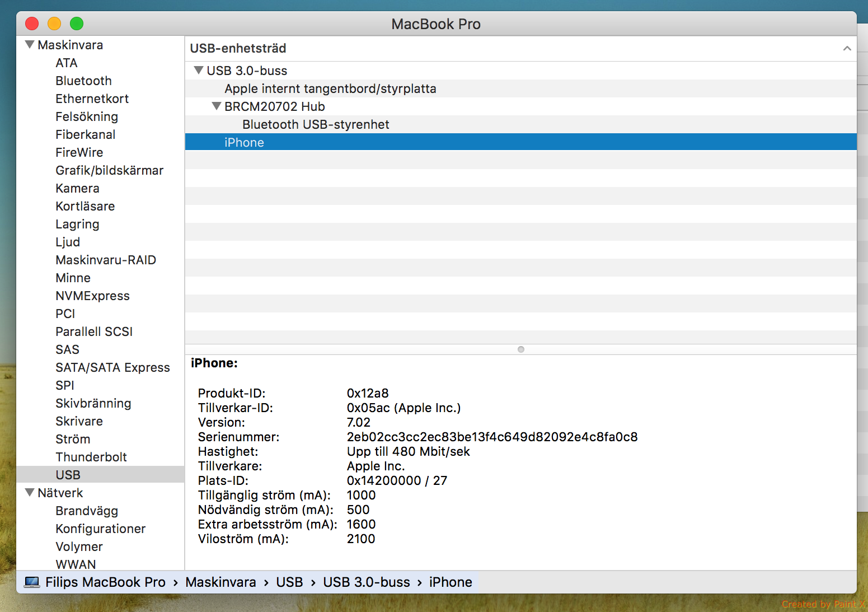Click Plats-ID value 0x14200000 / 27
The height and width of the screenshot is (612, 868).
point(397,480)
